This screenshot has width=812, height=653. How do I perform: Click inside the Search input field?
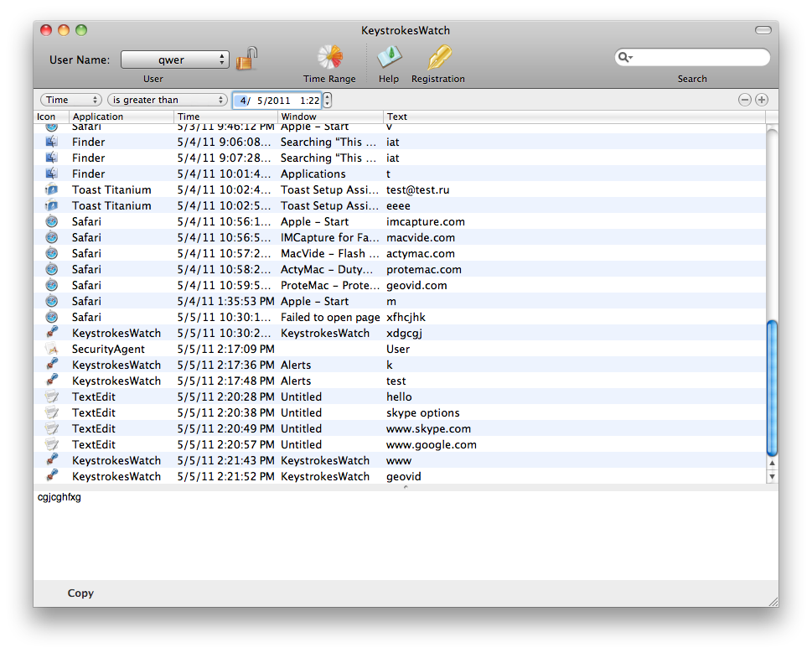(700, 58)
